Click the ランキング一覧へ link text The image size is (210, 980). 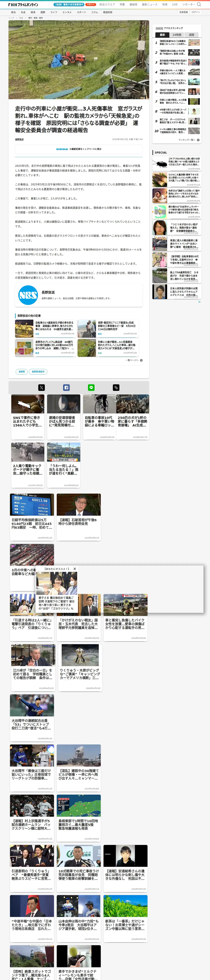click(x=187, y=140)
